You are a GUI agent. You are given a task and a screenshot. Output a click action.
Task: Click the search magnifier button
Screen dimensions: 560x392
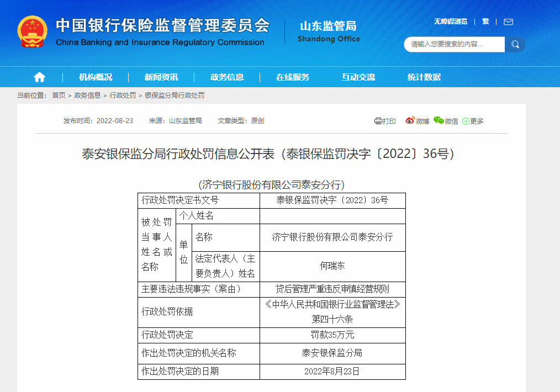[x=515, y=44]
